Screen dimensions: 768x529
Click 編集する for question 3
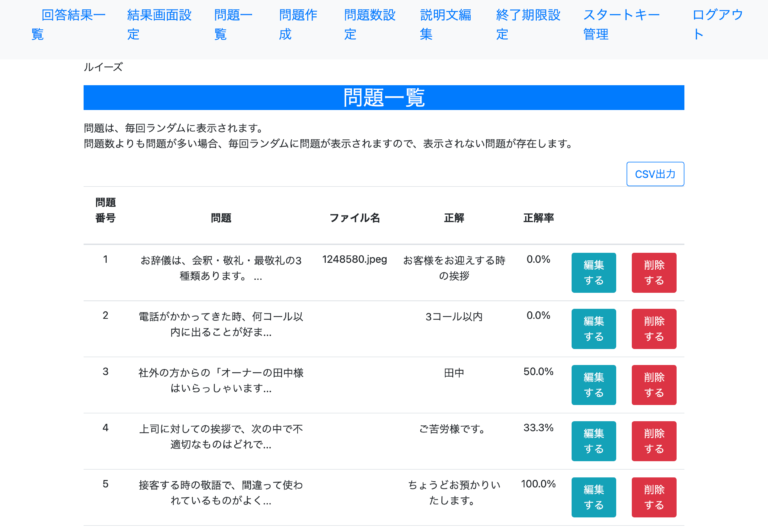tap(594, 385)
